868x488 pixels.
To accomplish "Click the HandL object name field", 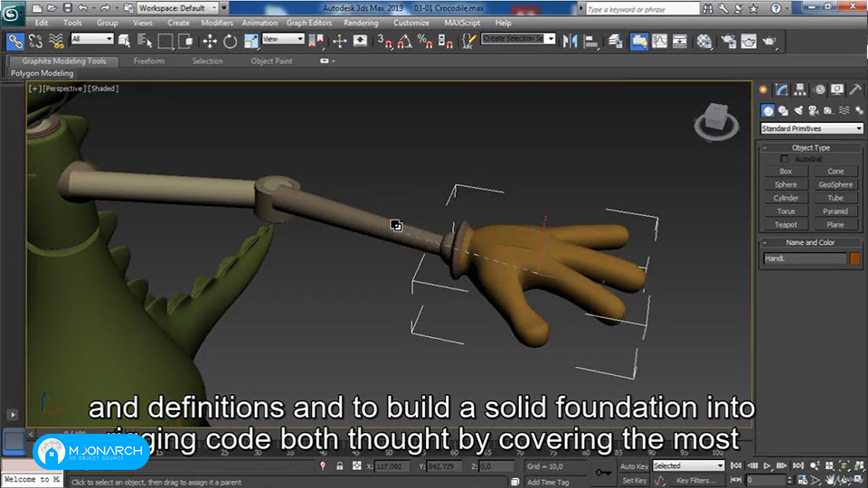I will coord(805,258).
